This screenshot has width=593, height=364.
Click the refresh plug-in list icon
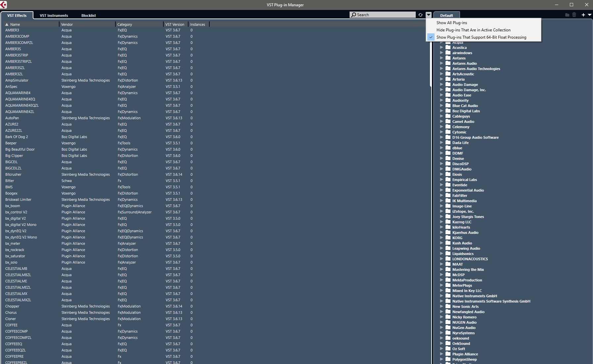(420, 15)
